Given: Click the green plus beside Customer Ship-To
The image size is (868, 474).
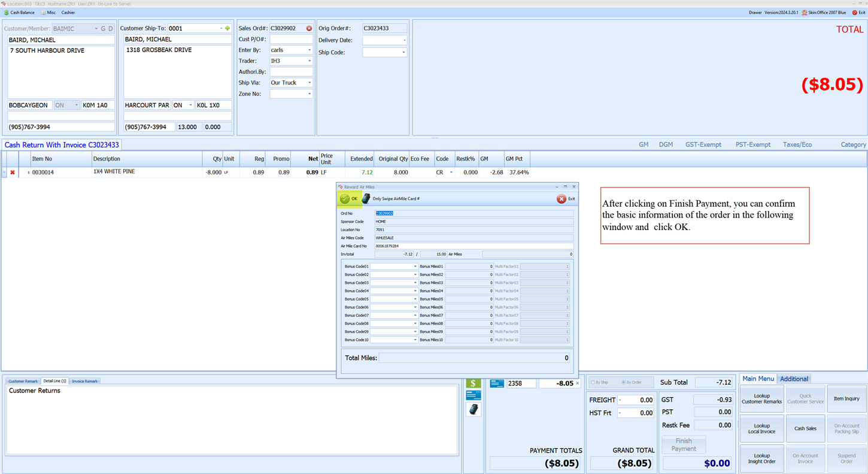Looking at the screenshot, I should [227, 28].
